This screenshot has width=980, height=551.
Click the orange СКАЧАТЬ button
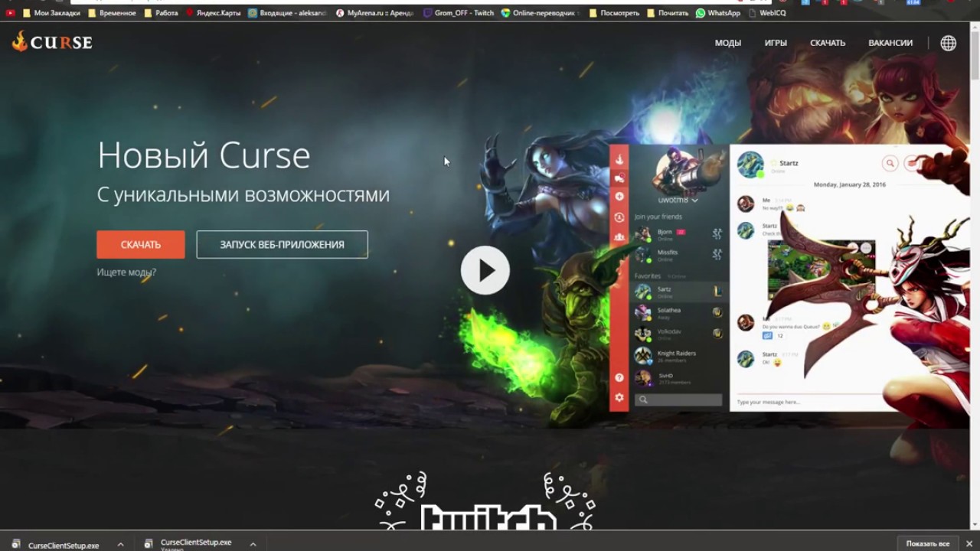(141, 245)
